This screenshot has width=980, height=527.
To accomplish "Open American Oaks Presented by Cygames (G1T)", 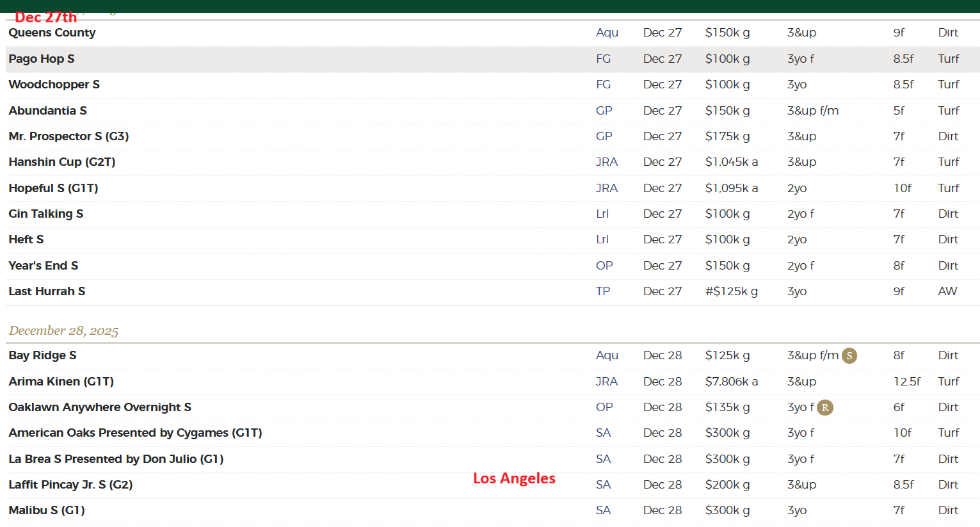I will [136, 433].
